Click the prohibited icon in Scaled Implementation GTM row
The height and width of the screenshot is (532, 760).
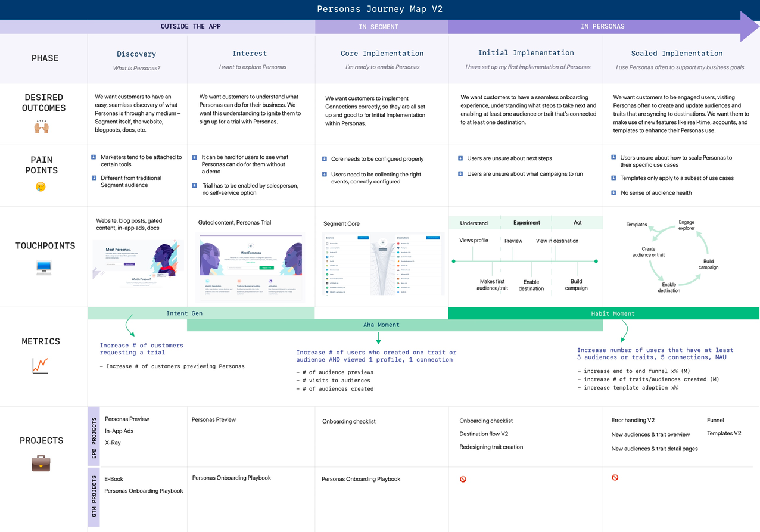click(x=615, y=478)
